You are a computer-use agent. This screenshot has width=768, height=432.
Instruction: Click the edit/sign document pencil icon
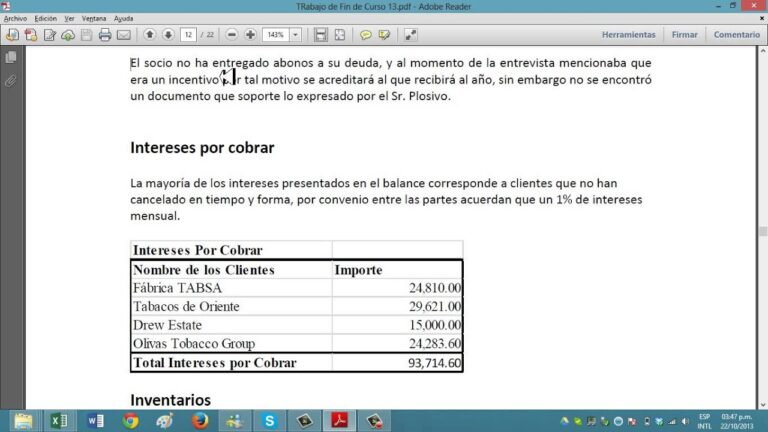[49, 35]
